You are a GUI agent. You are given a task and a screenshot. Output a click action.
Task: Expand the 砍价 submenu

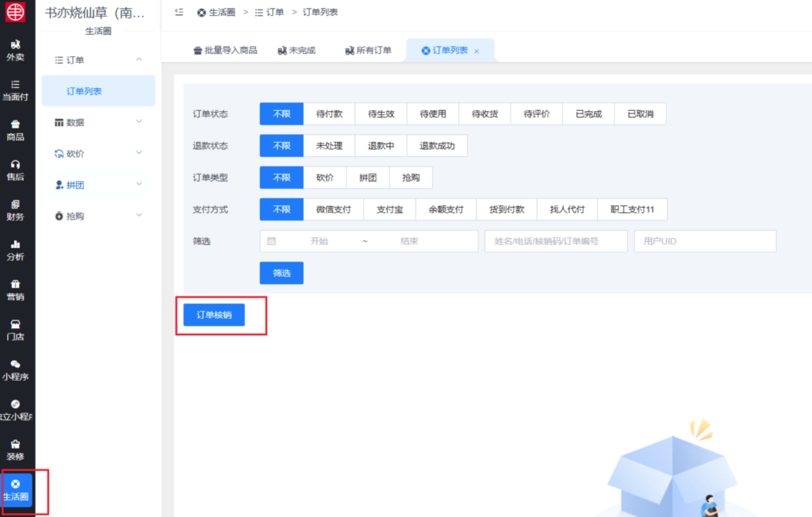[x=98, y=152]
